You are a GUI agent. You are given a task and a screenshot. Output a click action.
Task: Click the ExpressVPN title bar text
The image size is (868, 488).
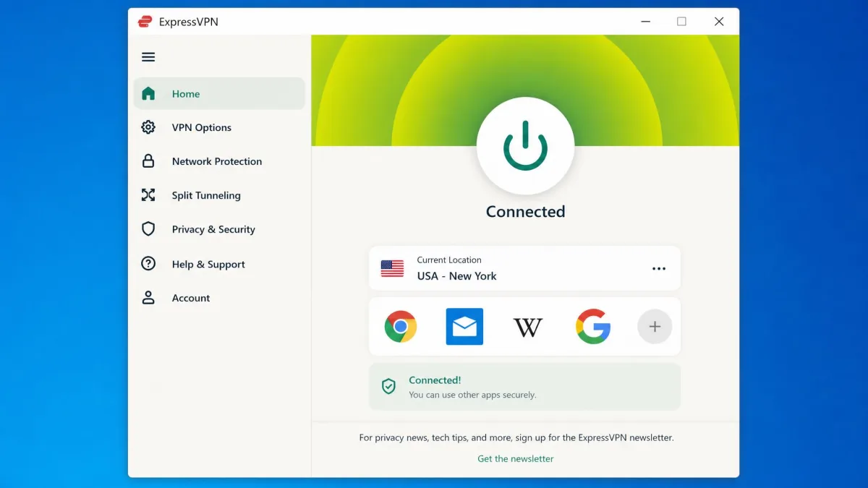tap(189, 22)
